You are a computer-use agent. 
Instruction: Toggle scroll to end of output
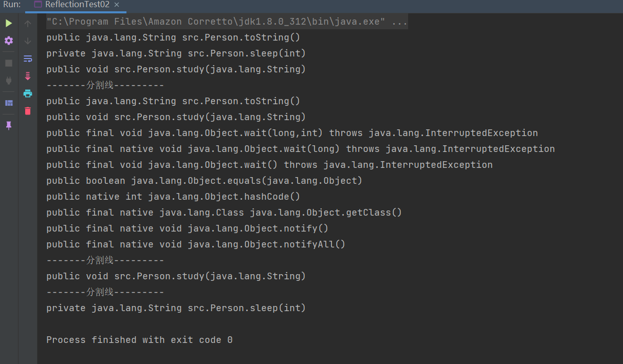[x=28, y=76]
